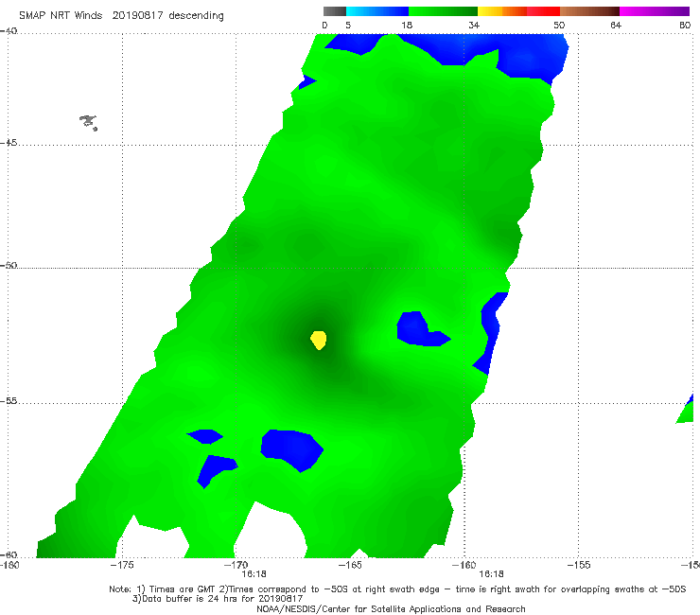The image size is (700, 615).
Task: Click the 16:18 time label beneath -170
Action: point(254,574)
